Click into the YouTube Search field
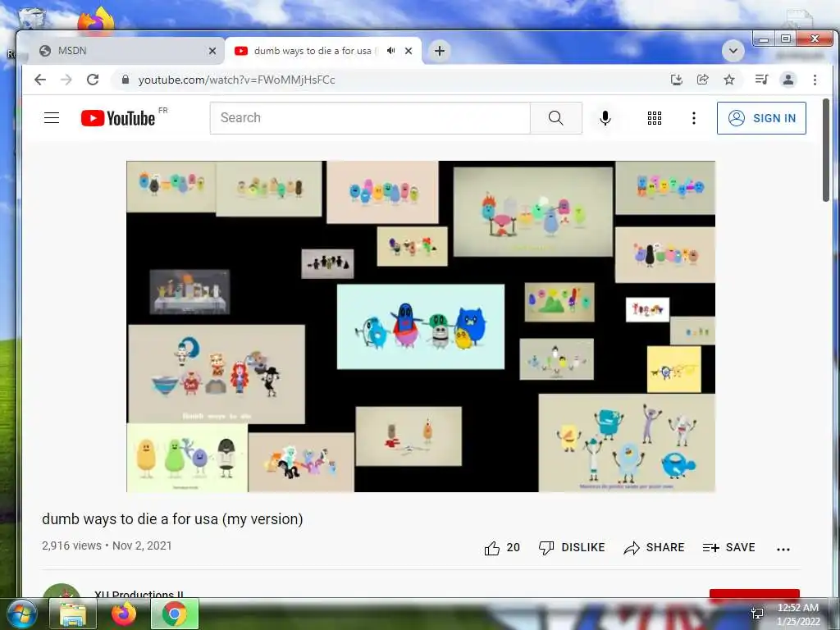 (x=370, y=118)
